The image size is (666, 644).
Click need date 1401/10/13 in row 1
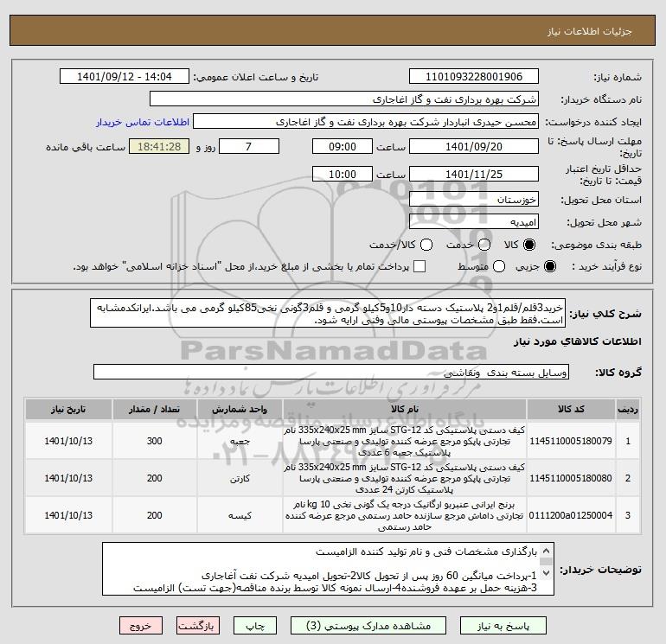tap(68, 441)
